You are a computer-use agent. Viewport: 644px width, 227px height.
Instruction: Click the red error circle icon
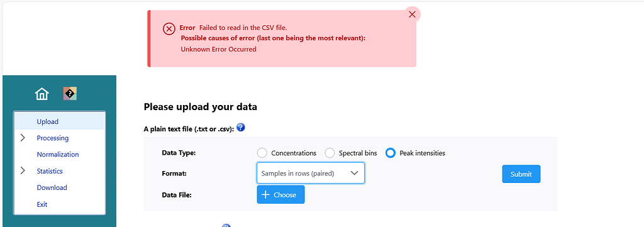click(x=169, y=29)
